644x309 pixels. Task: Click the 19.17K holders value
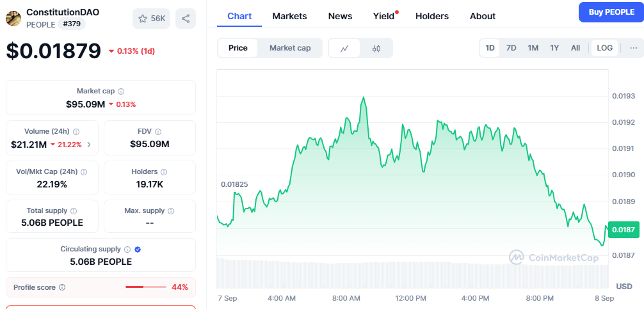tap(150, 185)
